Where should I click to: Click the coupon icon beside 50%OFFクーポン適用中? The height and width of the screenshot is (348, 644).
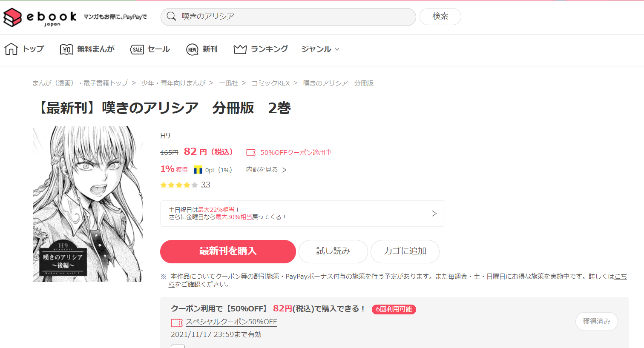tap(251, 152)
